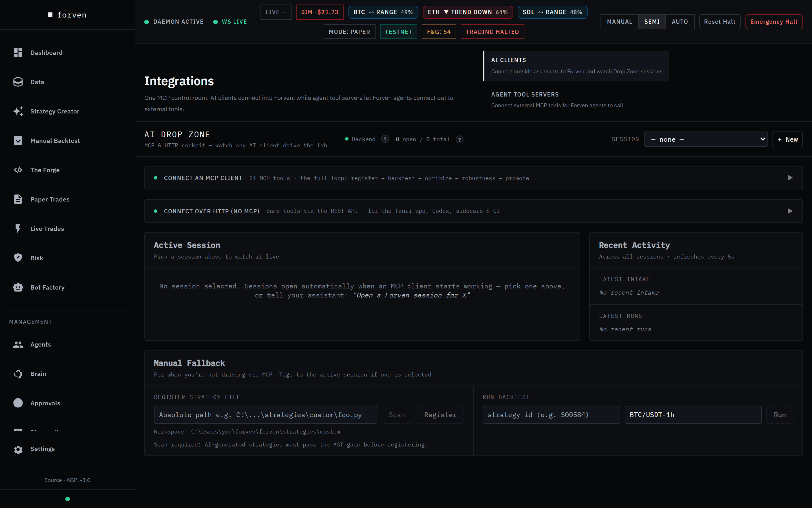Open the SESSION none dropdown
Viewport: 812px width, 508px height.
(x=706, y=139)
